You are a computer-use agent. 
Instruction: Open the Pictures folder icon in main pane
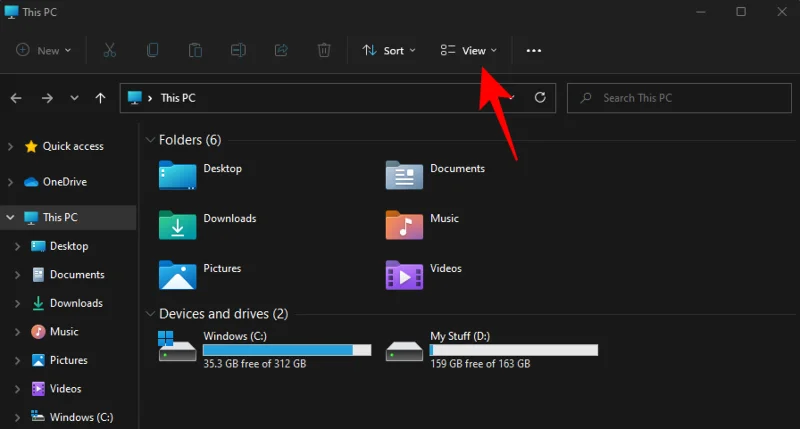point(177,275)
